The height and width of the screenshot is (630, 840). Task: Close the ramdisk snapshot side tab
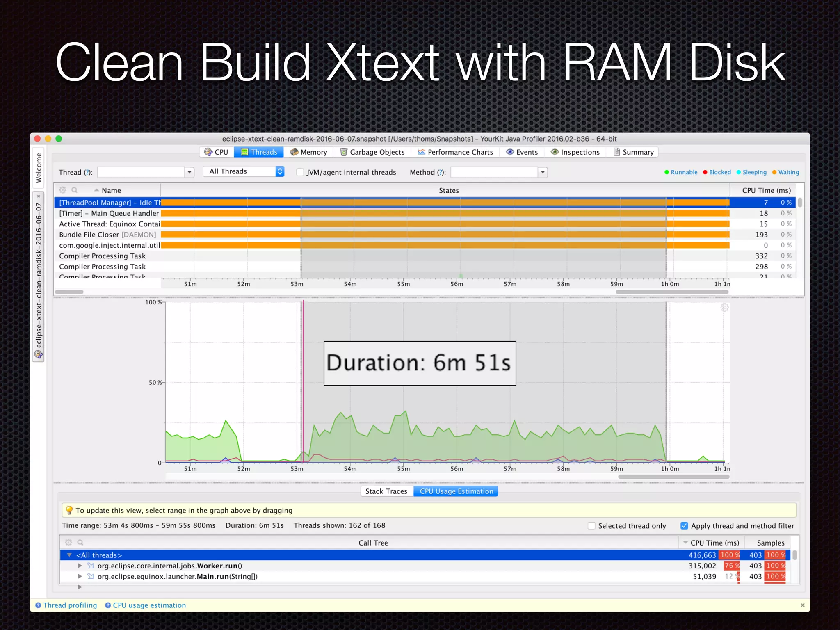(x=39, y=196)
